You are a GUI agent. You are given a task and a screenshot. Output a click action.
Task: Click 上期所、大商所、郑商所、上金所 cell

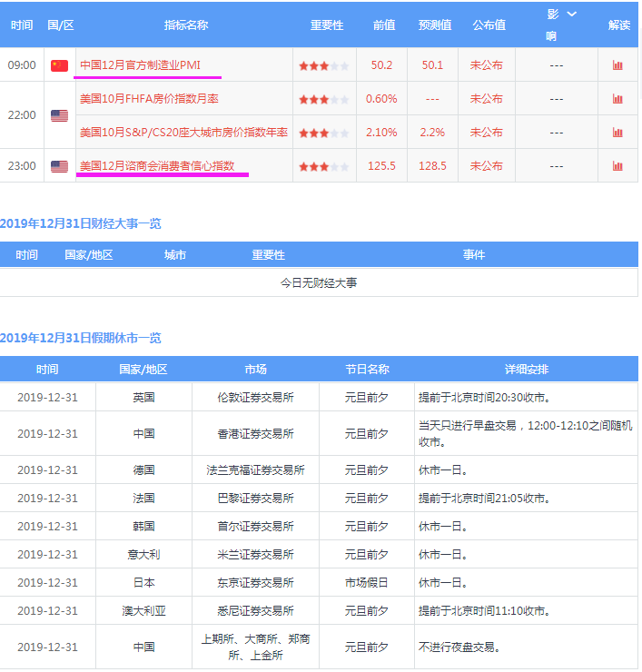pos(255,647)
